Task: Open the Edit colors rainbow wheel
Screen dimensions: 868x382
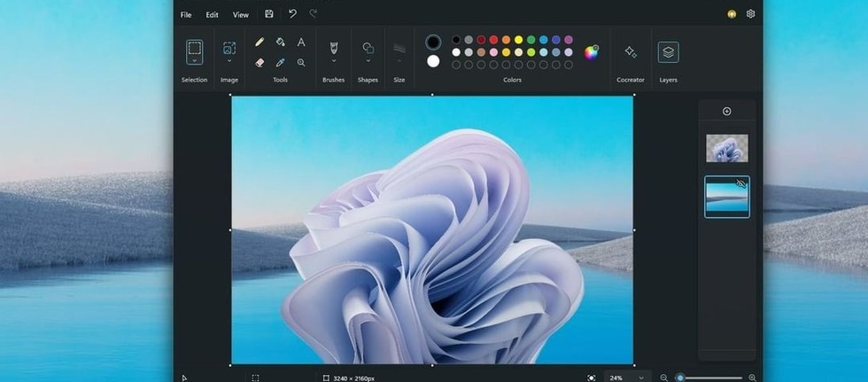Action: [x=592, y=52]
